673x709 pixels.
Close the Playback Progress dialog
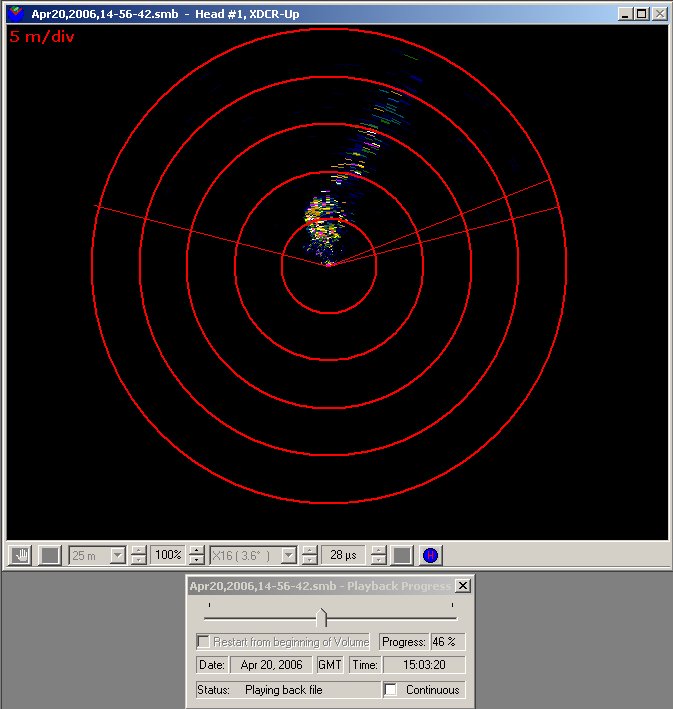(463, 586)
